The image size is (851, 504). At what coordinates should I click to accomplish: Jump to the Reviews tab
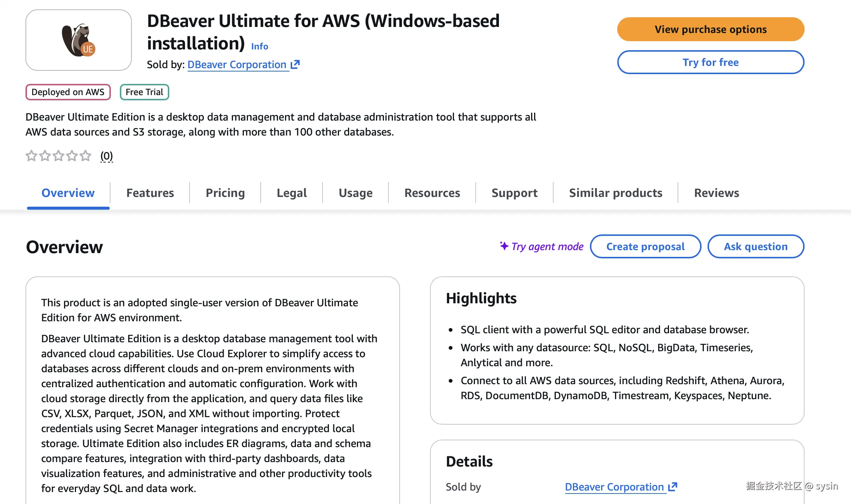[x=716, y=193]
